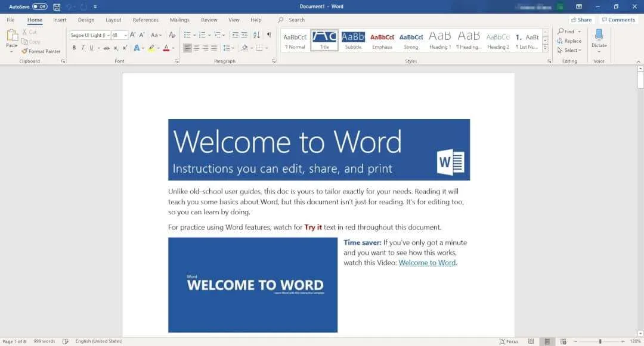Apply numbered list icon
The height and width of the screenshot is (346, 644).
coord(202,35)
